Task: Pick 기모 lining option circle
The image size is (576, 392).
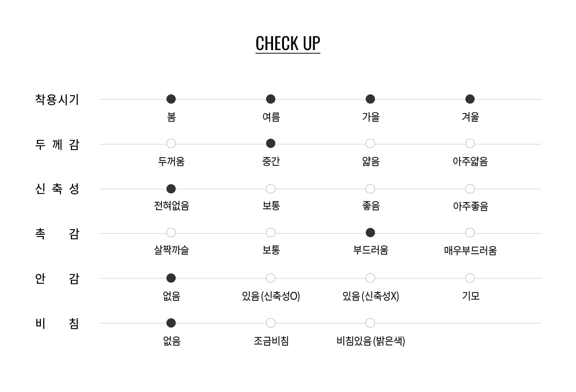Action: pyautogui.click(x=470, y=278)
